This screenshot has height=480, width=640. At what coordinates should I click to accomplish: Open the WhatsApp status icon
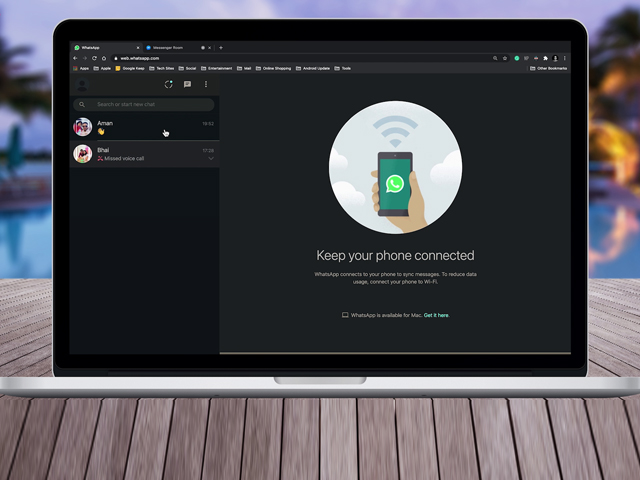pyautogui.click(x=169, y=84)
